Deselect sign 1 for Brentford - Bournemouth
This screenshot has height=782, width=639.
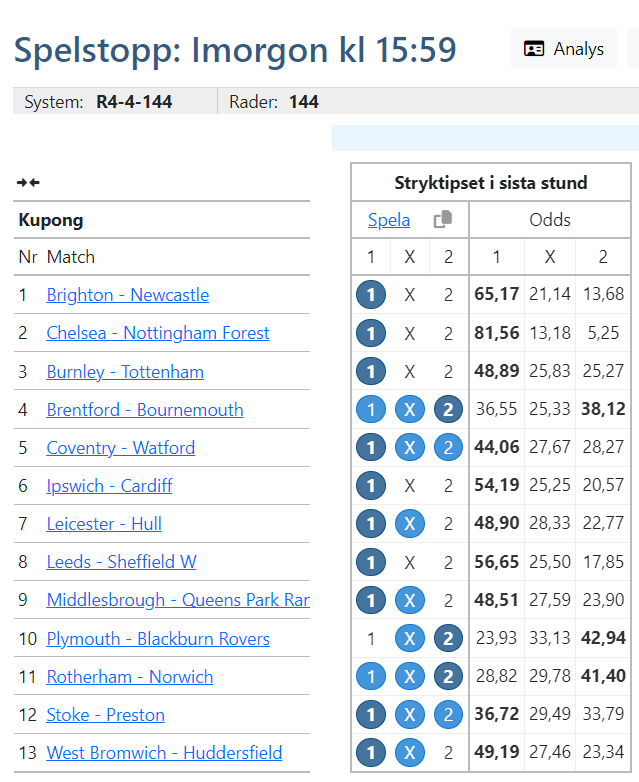pos(371,409)
